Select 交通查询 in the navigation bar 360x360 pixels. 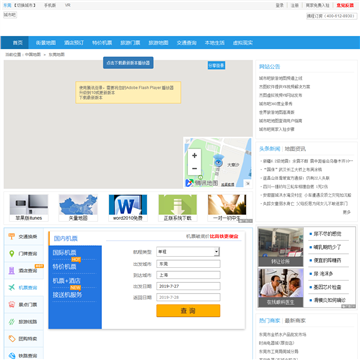[x=186, y=43]
